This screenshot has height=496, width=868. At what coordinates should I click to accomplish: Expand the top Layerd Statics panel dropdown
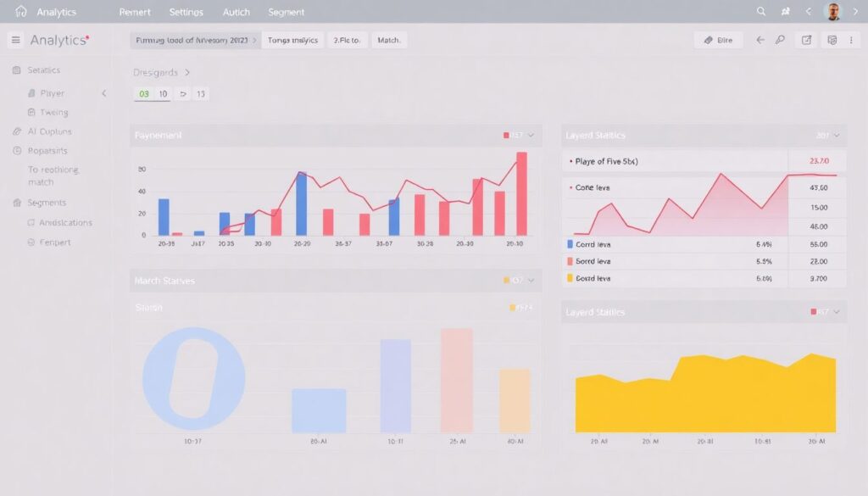click(837, 135)
